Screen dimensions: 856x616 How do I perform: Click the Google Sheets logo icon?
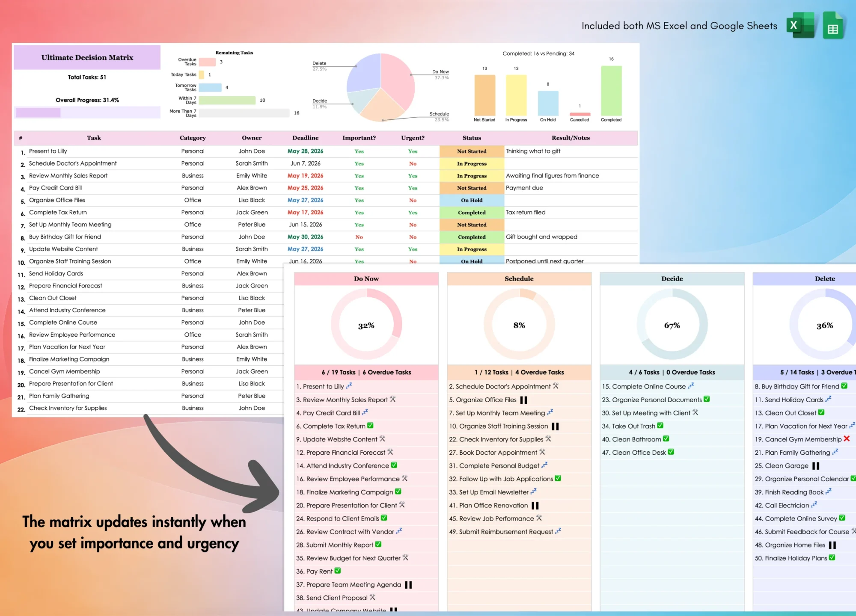pos(833,25)
